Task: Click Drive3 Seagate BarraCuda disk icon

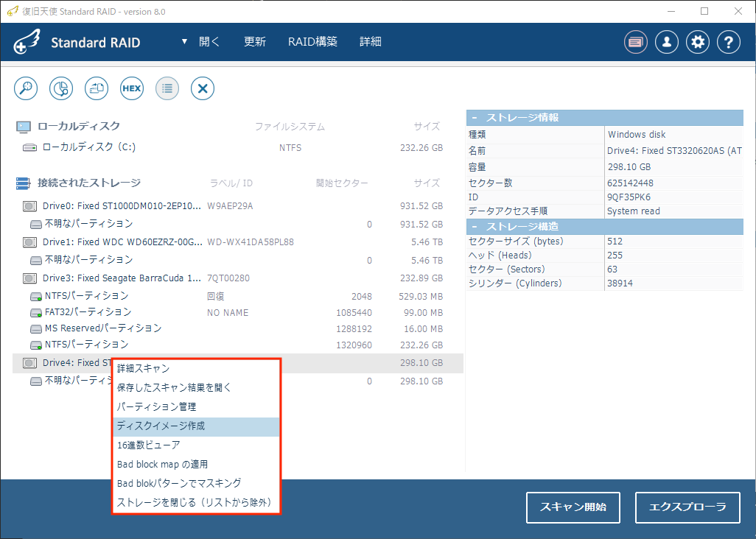Action: [30, 278]
